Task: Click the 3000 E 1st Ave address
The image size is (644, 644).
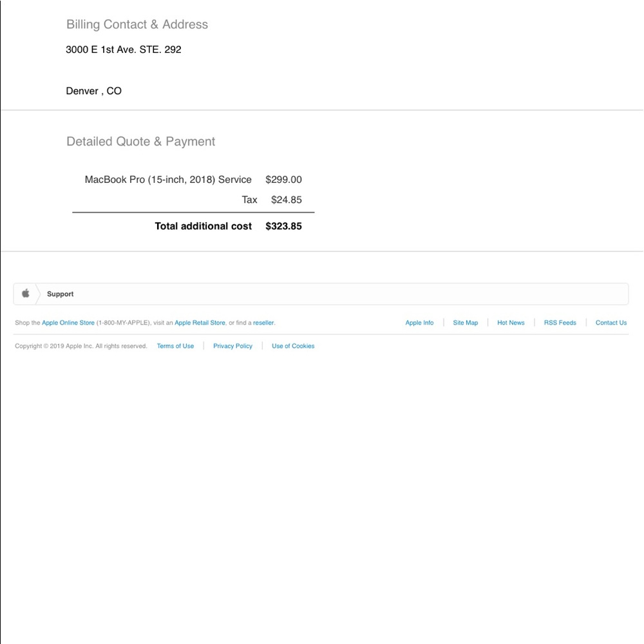Action: (124, 50)
